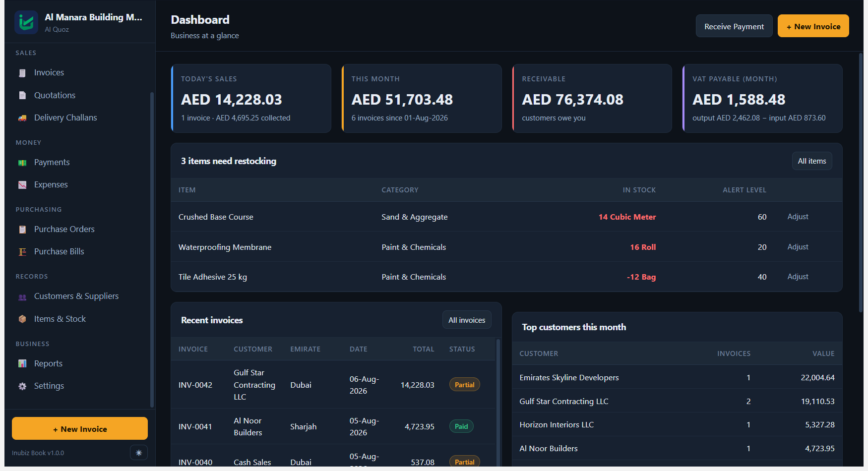868x471 pixels.
Task: Open All invoices list
Action: click(x=467, y=320)
